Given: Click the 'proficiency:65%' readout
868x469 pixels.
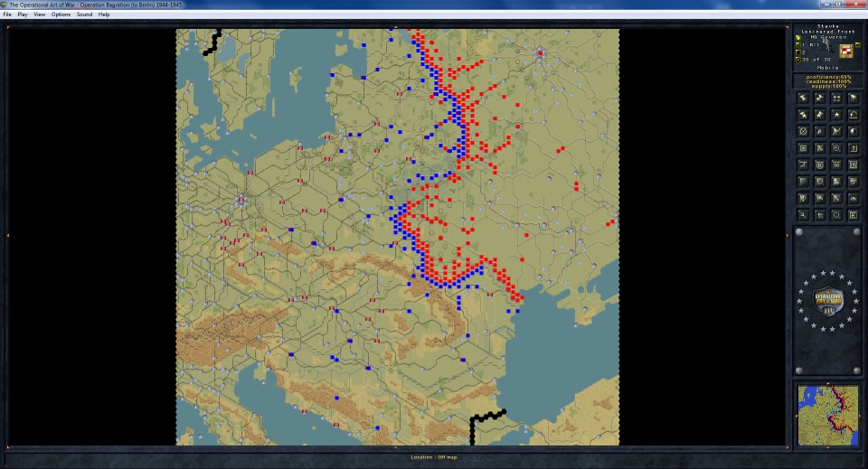Looking at the screenshot, I should tap(829, 77).
